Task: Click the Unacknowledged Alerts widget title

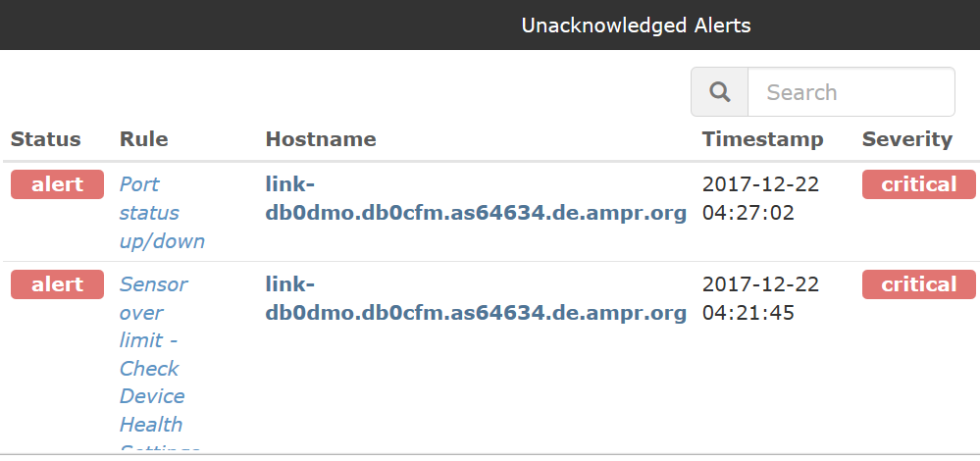Action: click(x=636, y=26)
